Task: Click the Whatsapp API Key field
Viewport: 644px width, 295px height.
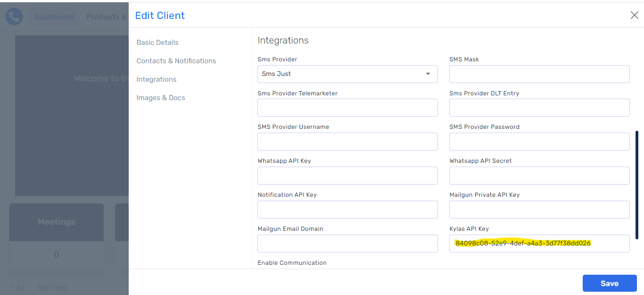Action: (347, 175)
